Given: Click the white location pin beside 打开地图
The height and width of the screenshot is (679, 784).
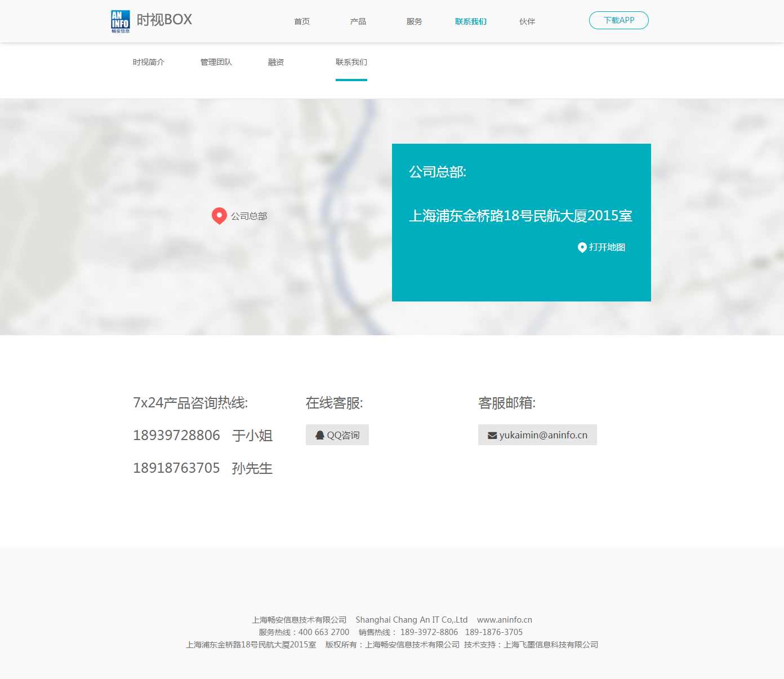Looking at the screenshot, I should [x=582, y=247].
